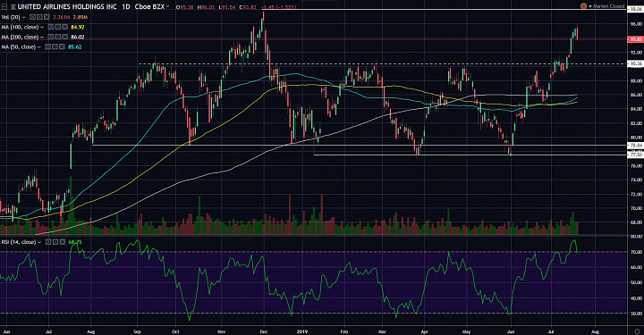
Task: Click the volume average value 2.89M
Action: click(x=80, y=17)
